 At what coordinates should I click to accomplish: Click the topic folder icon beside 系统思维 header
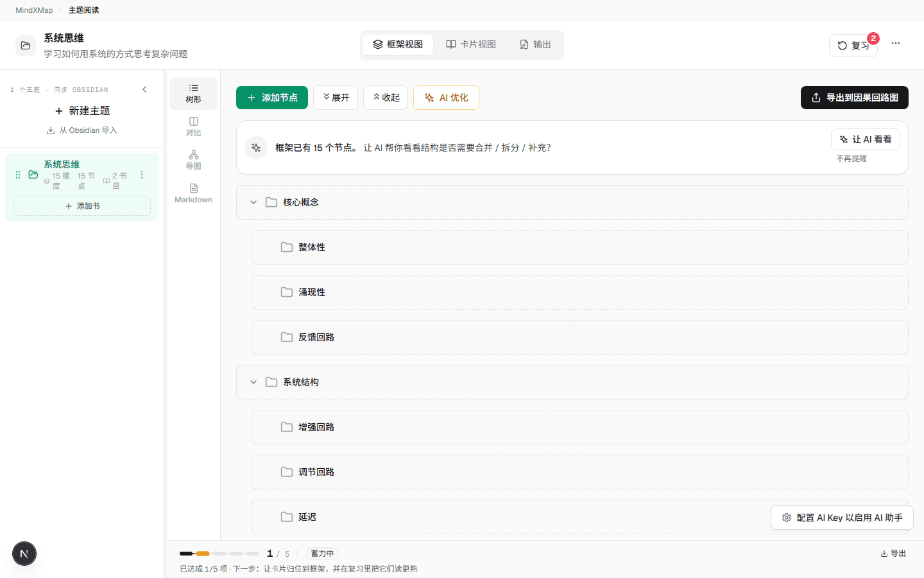tap(26, 46)
